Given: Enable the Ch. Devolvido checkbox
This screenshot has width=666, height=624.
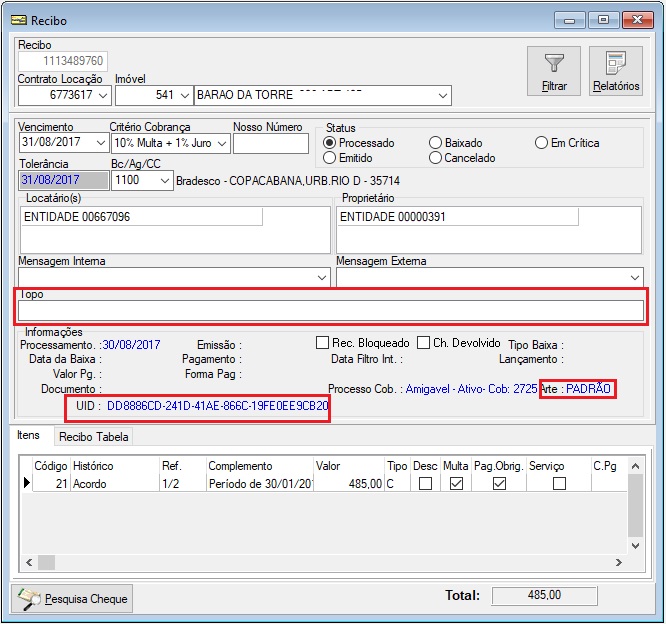Looking at the screenshot, I should 425,343.
